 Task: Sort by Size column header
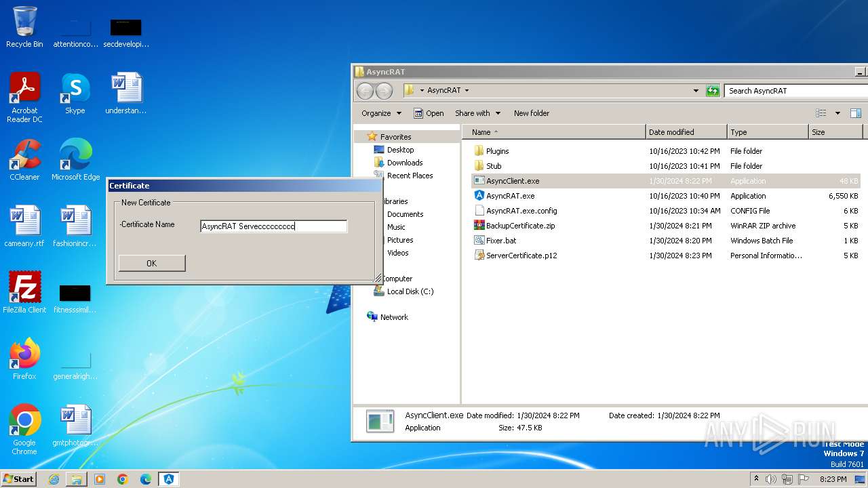[x=835, y=132]
